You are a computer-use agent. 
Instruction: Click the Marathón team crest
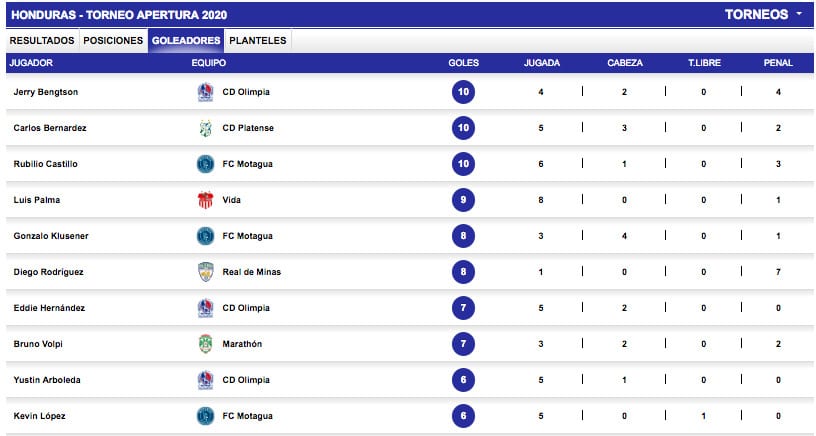tap(206, 344)
